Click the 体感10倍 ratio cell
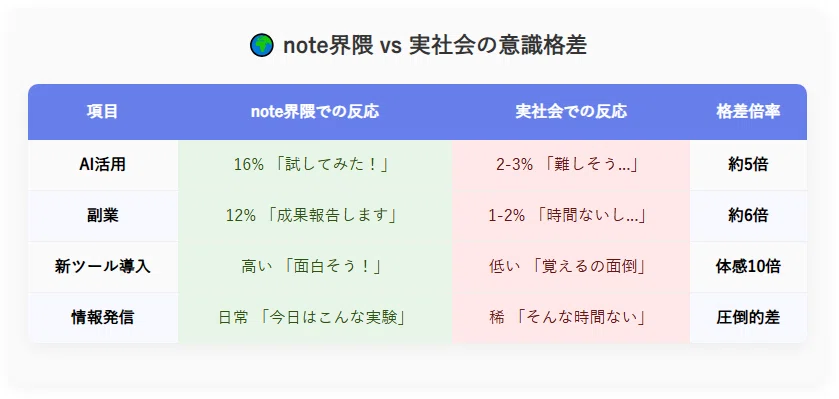 click(x=748, y=266)
